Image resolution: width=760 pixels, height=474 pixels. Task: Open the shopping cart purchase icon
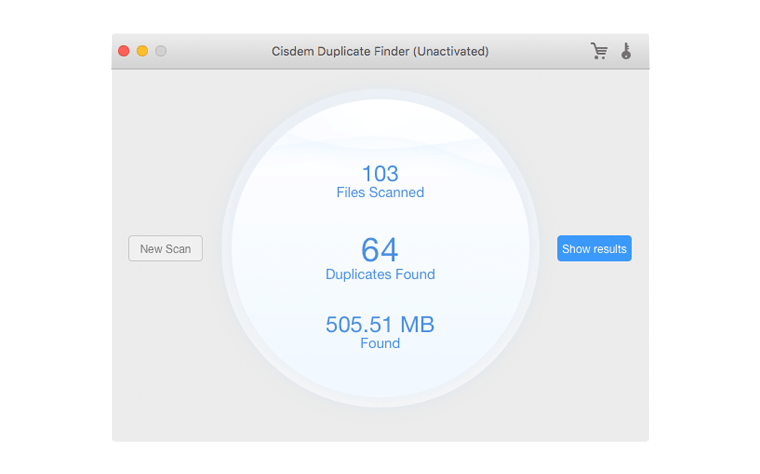[x=599, y=51]
